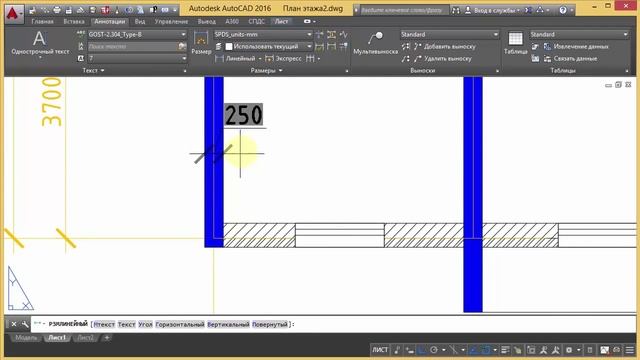Open the dimension style dropdown SPDS_units-mm
Screen dimensions: 640x360
click(x=263, y=34)
